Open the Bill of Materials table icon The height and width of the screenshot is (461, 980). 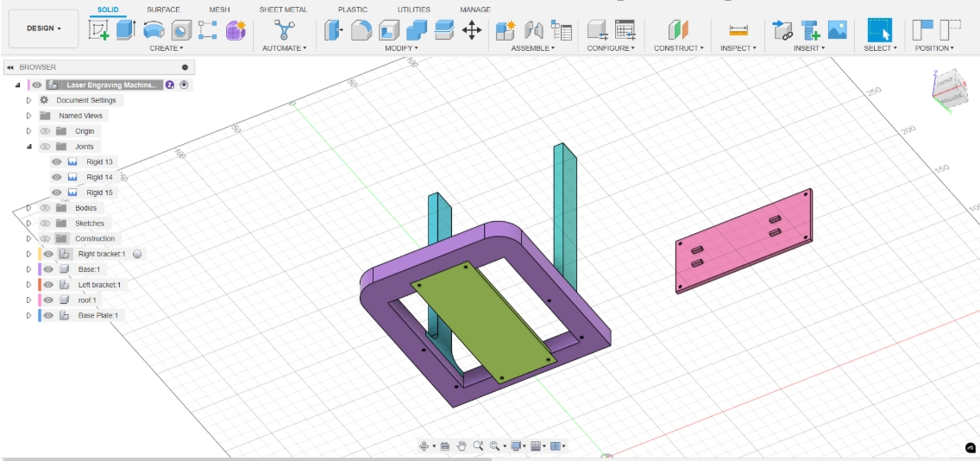(562, 30)
